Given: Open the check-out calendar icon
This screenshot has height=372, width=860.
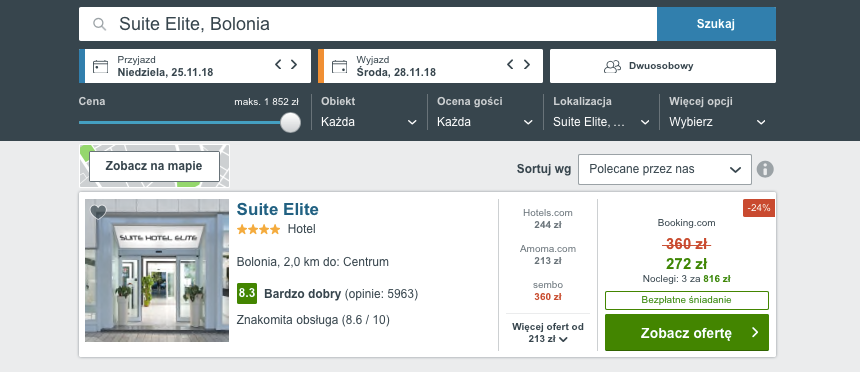Looking at the screenshot, I should [340, 66].
